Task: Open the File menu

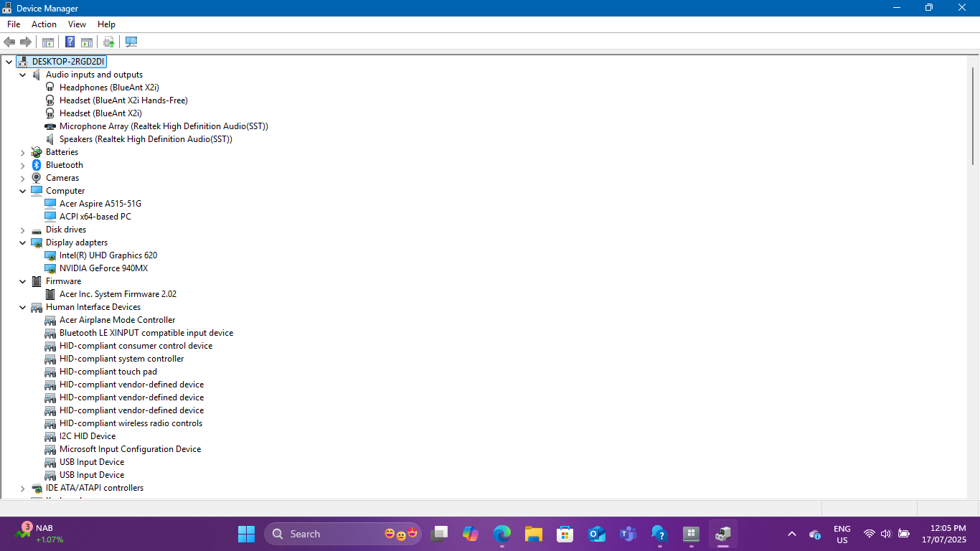Action: (x=14, y=24)
